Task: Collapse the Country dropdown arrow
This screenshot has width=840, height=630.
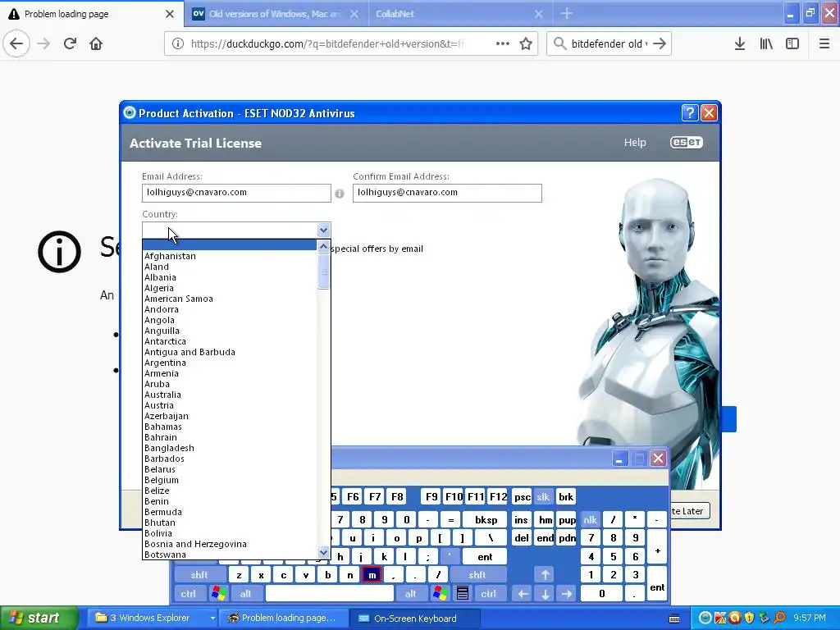Action: point(323,231)
